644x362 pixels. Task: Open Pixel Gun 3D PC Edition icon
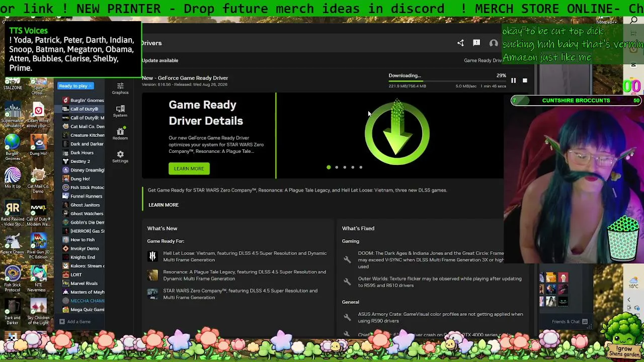tap(38, 246)
